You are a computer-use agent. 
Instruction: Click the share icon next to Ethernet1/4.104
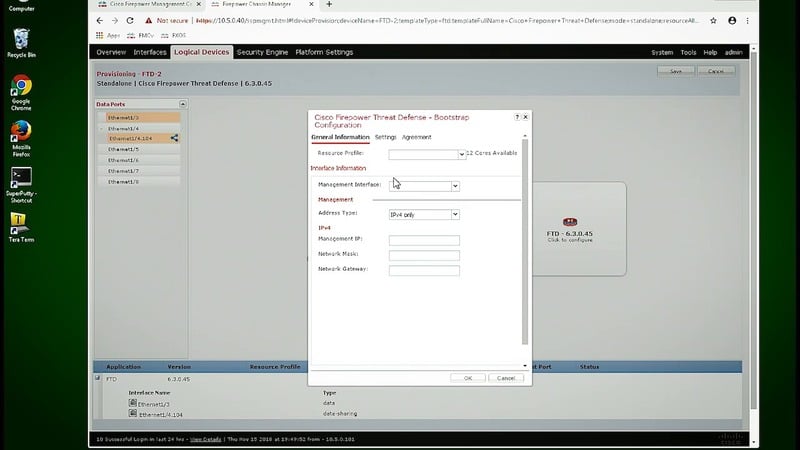pos(174,138)
